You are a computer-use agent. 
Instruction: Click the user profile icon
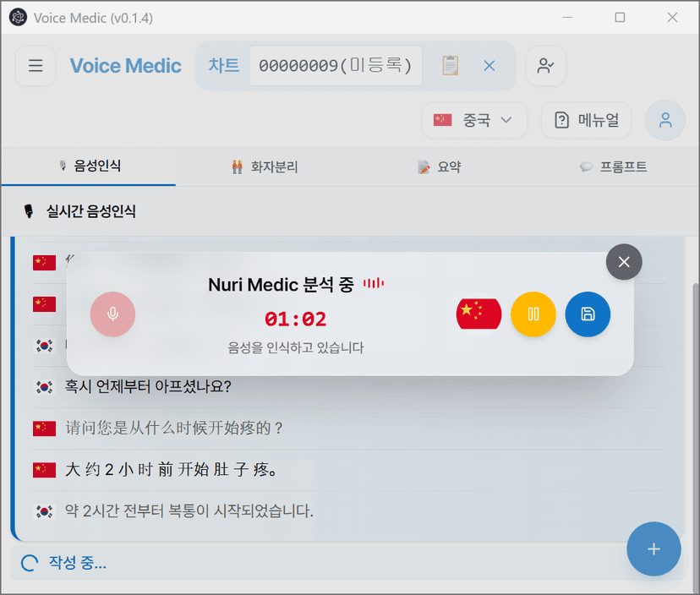[x=665, y=120]
